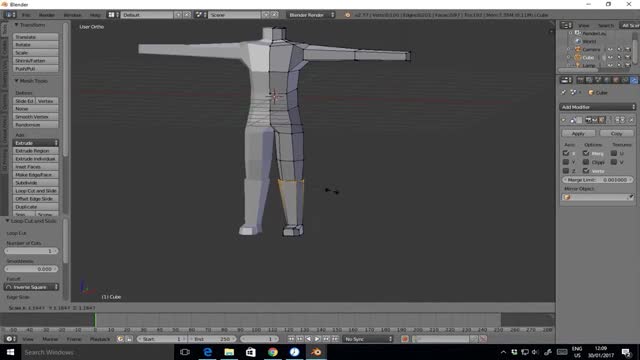Click the timeline editor type icon
The height and width of the screenshot is (360, 640).
click(10, 339)
